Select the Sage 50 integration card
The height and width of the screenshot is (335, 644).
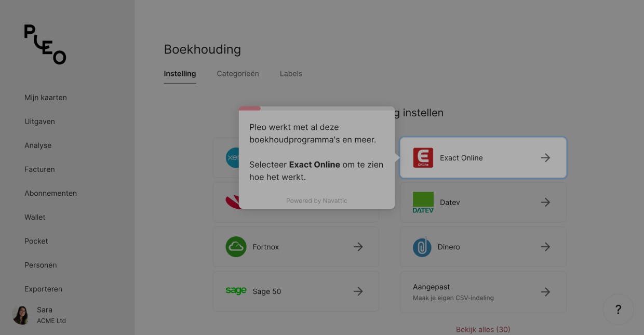pos(296,292)
